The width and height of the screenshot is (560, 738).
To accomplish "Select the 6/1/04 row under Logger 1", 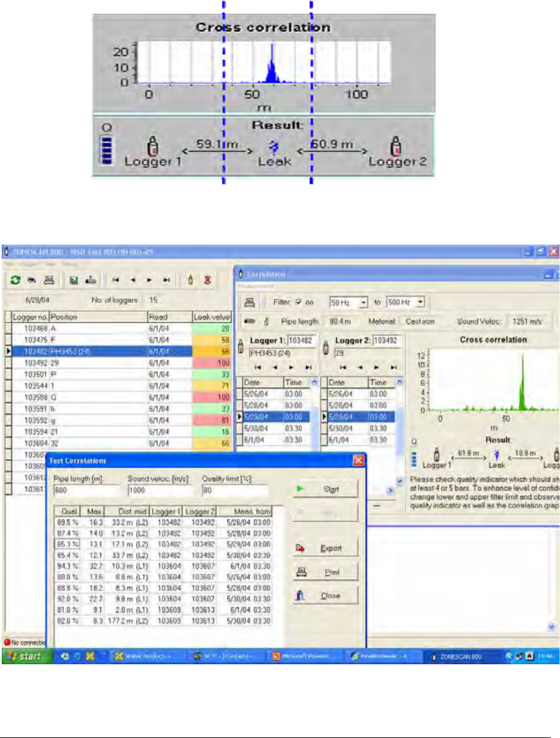I will point(274,440).
